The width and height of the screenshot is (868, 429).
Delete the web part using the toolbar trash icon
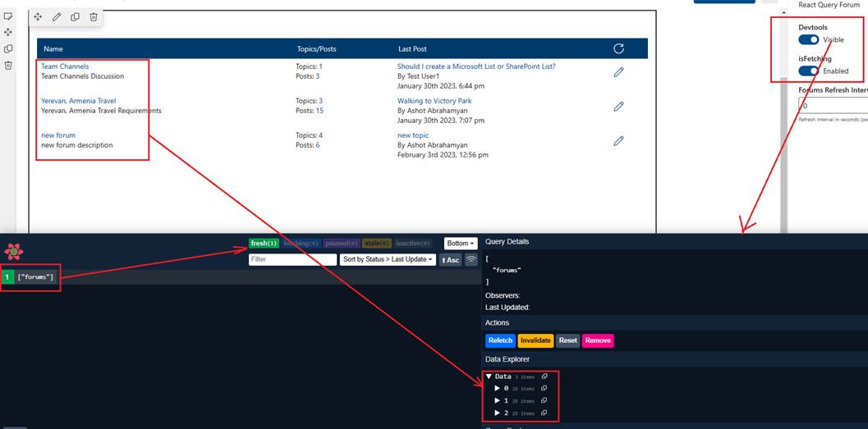pyautogui.click(x=94, y=16)
